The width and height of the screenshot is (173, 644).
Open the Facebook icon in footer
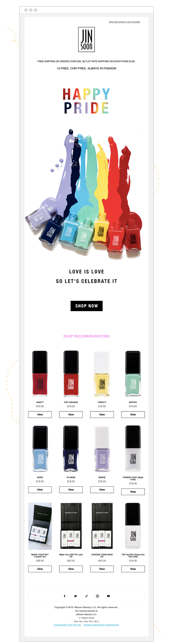[x=64, y=596]
